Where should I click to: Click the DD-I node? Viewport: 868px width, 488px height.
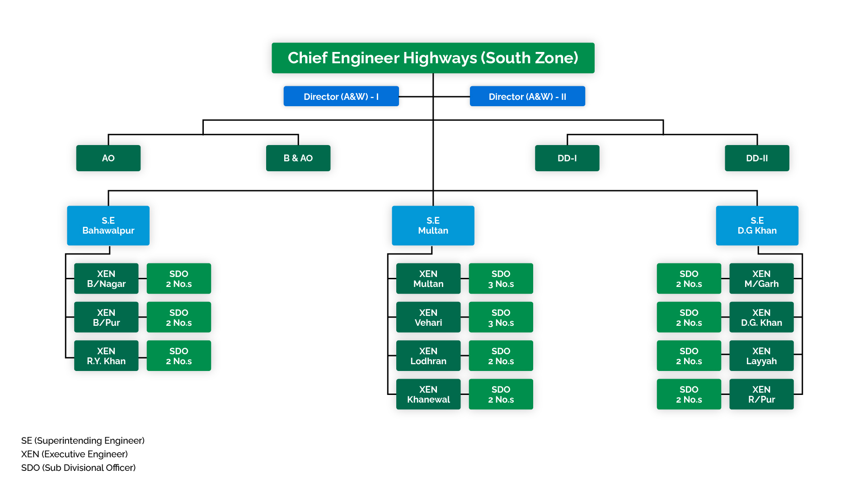point(567,158)
